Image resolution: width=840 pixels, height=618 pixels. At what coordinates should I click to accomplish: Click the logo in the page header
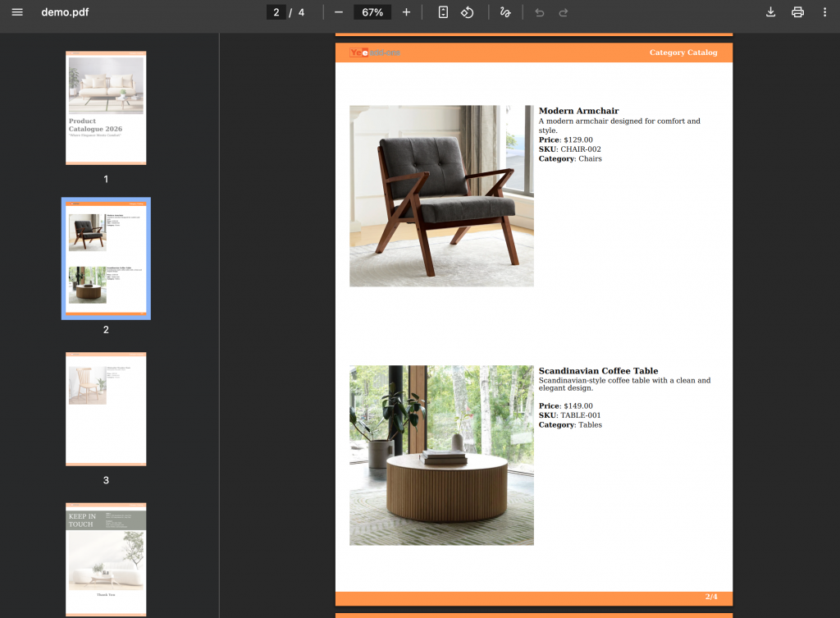coord(374,53)
